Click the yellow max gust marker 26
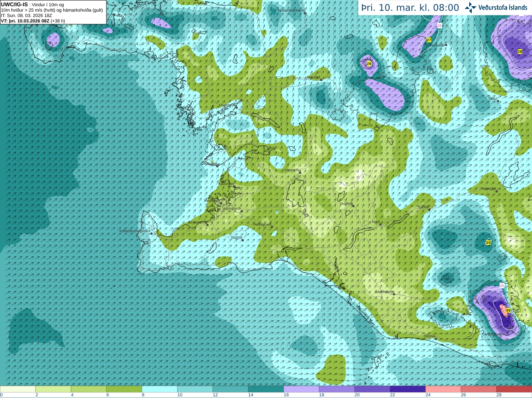 (x=369, y=64)
